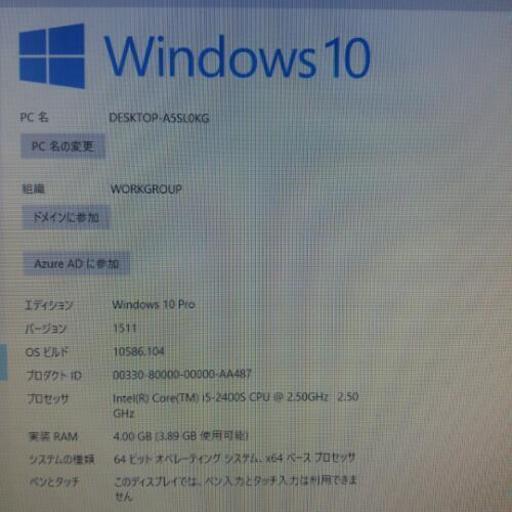Click the ペンとタッチ label
This screenshot has height=512, width=512.
click(x=54, y=482)
